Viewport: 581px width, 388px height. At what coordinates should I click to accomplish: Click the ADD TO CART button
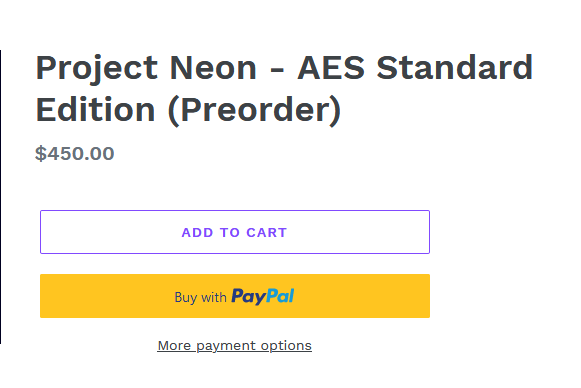click(x=235, y=232)
